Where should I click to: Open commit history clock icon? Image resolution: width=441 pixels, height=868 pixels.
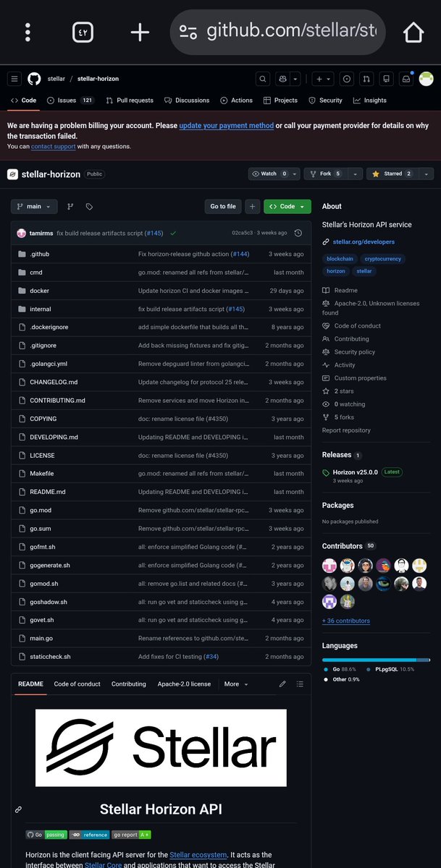[298, 233]
